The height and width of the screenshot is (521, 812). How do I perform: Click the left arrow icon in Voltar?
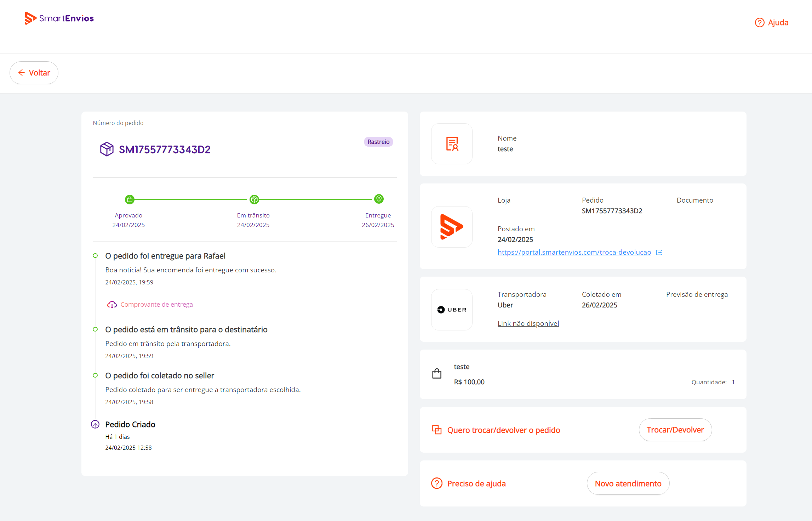pos(22,73)
